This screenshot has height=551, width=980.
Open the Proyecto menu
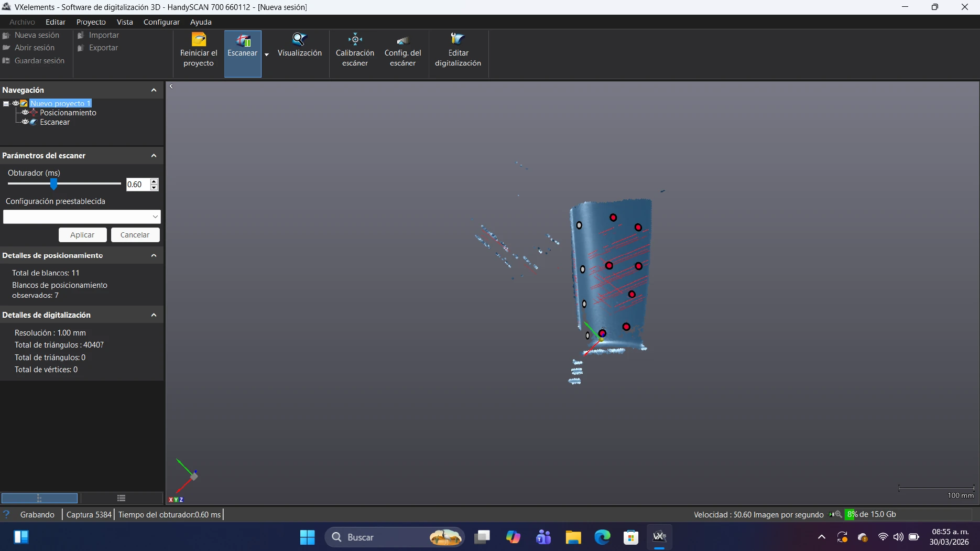(91, 22)
